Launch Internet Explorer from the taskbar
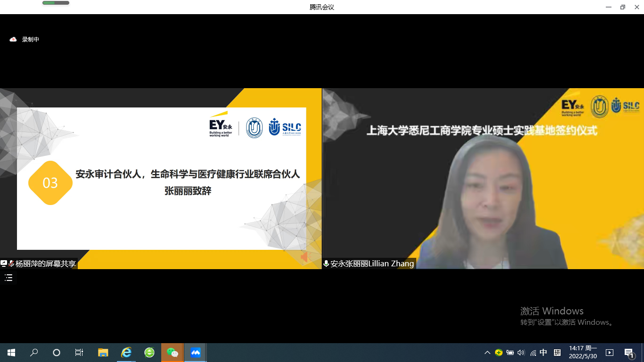The width and height of the screenshot is (644, 362). point(126,353)
